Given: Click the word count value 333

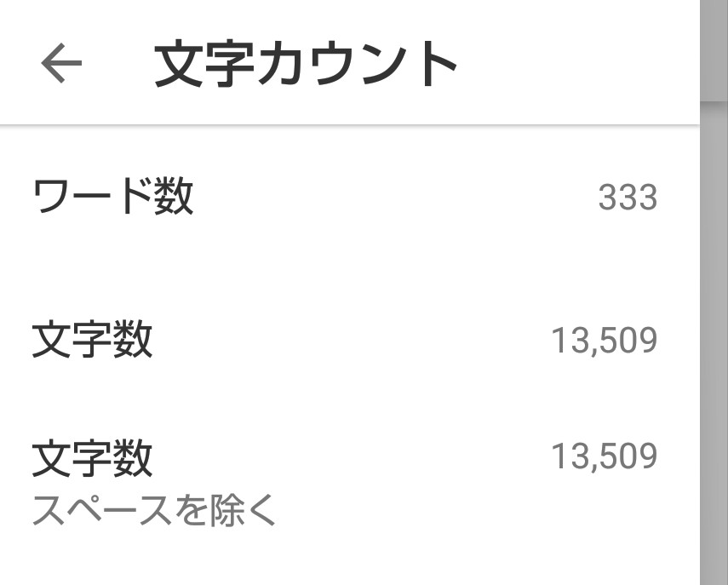Looking at the screenshot, I should point(628,198).
